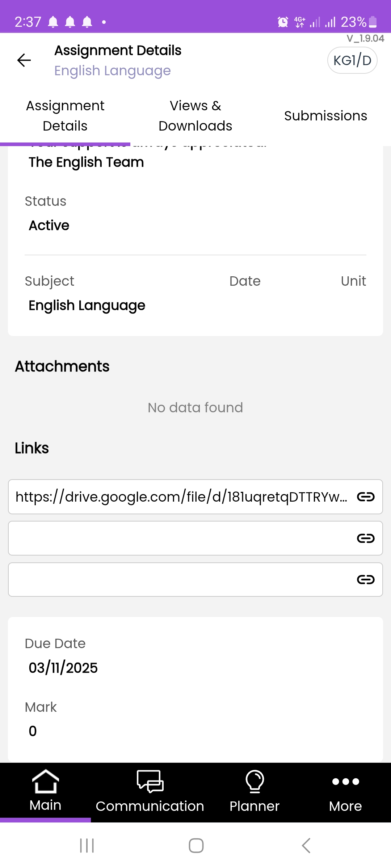Tap English Language subtitle in header

pos(113,71)
